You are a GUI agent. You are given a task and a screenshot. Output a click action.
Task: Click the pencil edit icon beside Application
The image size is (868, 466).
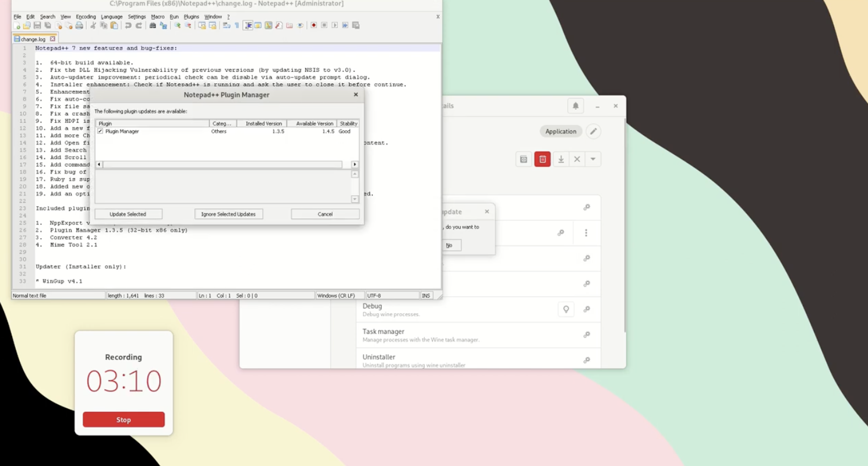pos(593,131)
